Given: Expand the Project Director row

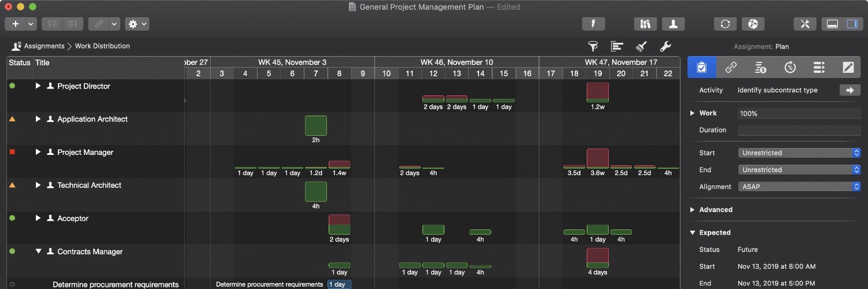Looking at the screenshot, I should pyautogui.click(x=38, y=86).
